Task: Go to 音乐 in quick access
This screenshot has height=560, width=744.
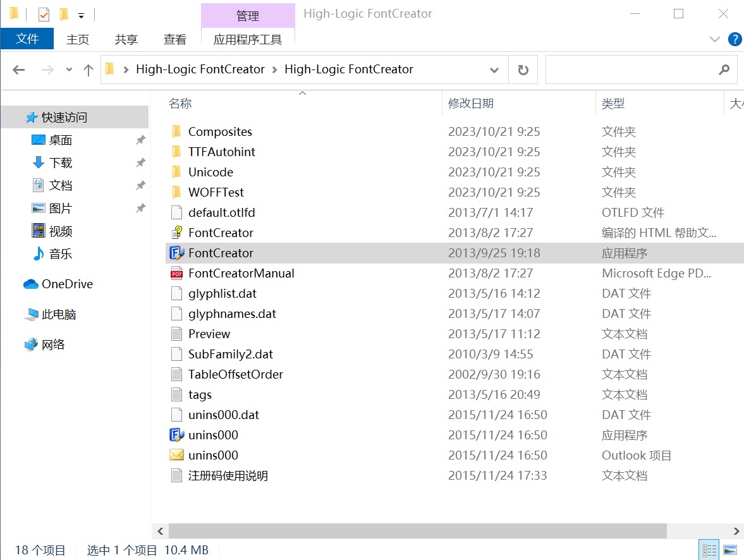Action: (x=52, y=254)
